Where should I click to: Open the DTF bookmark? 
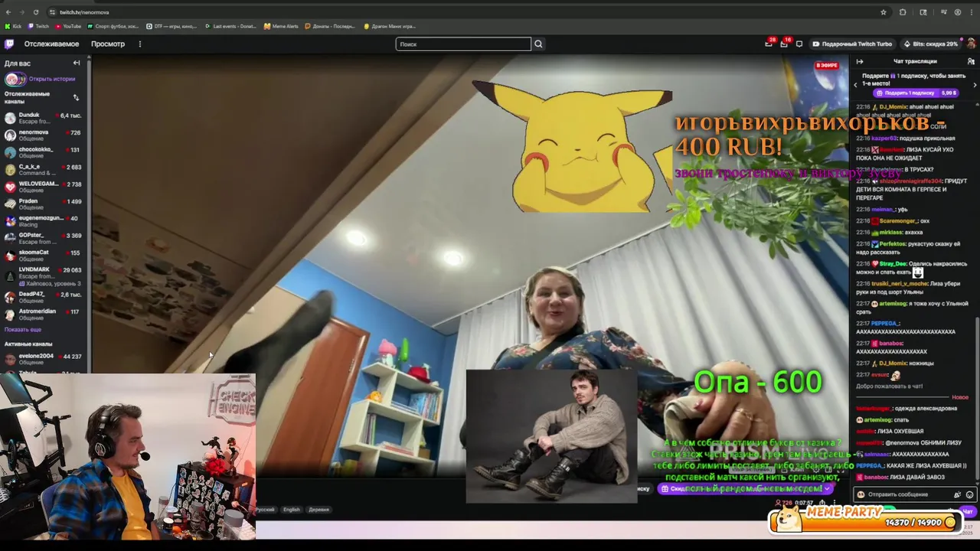click(172, 26)
